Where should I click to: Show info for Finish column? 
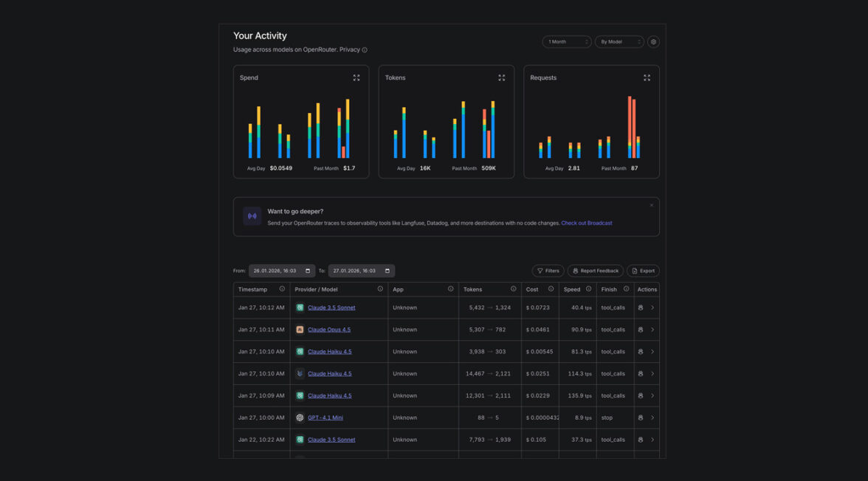coord(626,289)
